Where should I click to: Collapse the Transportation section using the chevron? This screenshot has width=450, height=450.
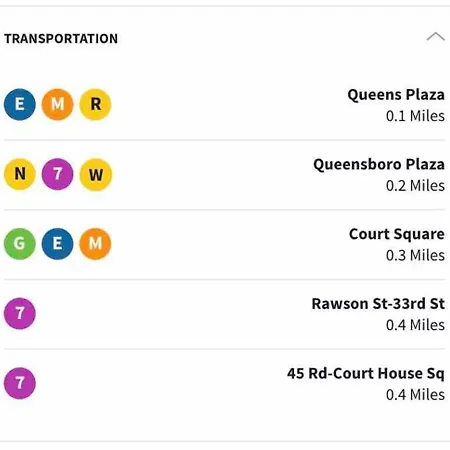[x=435, y=36]
